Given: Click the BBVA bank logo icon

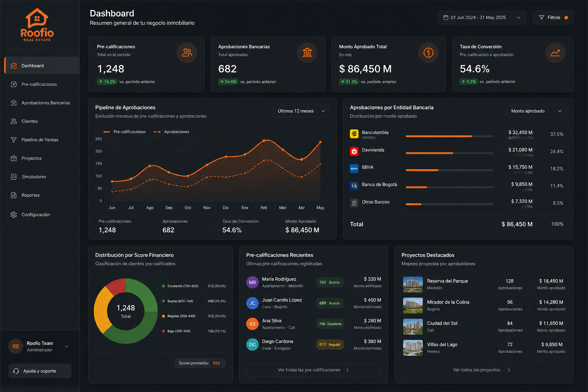Looking at the screenshot, I should coord(354,168).
